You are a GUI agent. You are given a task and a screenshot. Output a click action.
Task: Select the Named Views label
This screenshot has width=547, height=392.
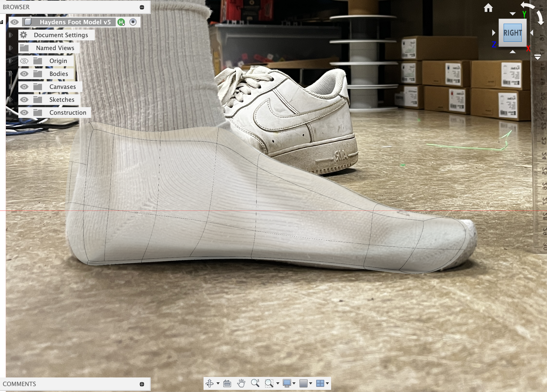tap(55, 48)
